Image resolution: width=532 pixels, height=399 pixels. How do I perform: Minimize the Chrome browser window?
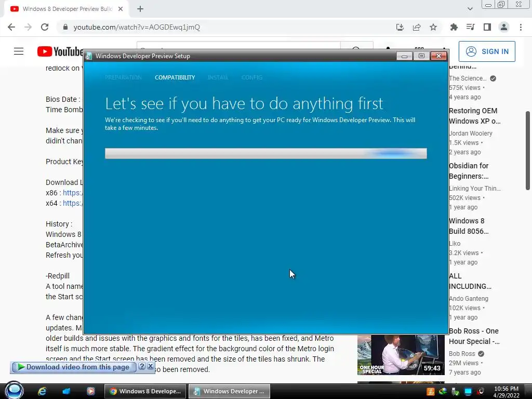488,4
